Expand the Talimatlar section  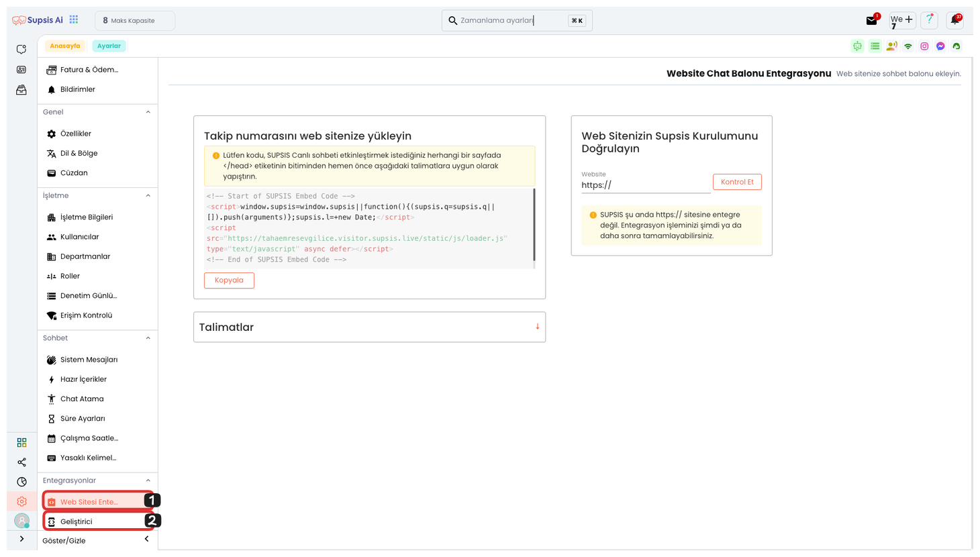click(x=369, y=327)
